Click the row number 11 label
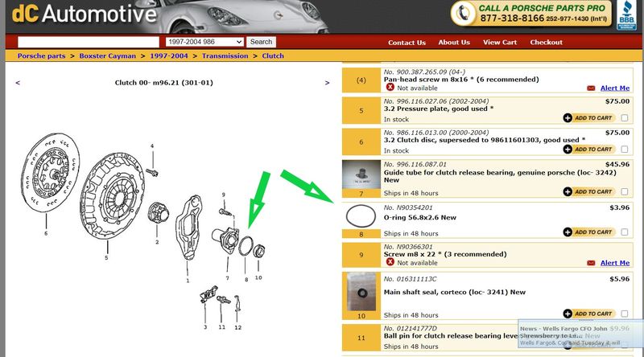This screenshot has height=357, width=644. [x=361, y=339]
